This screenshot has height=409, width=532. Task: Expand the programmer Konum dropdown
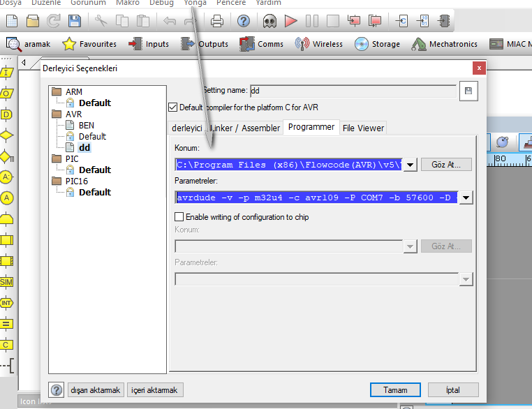[411, 165]
